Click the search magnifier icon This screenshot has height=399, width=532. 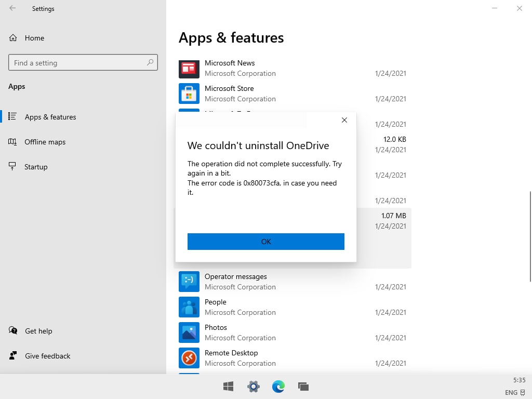tap(150, 62)
